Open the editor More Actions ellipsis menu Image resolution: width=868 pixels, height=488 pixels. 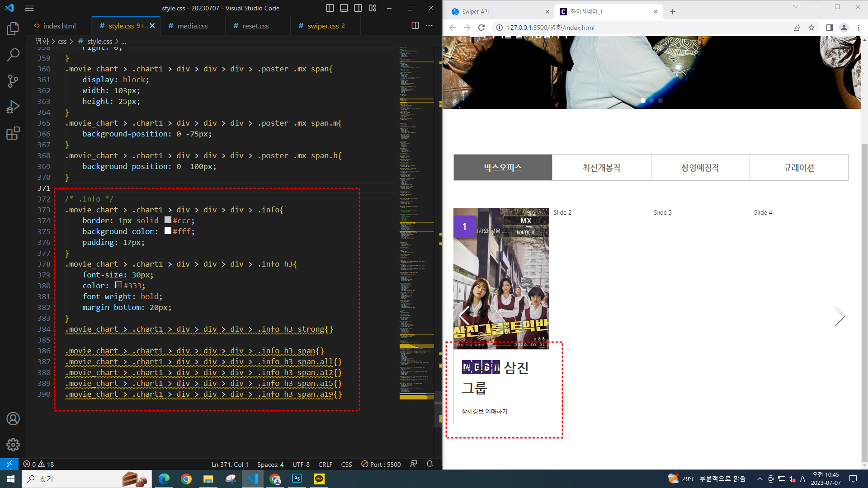[x=429, y=26]
